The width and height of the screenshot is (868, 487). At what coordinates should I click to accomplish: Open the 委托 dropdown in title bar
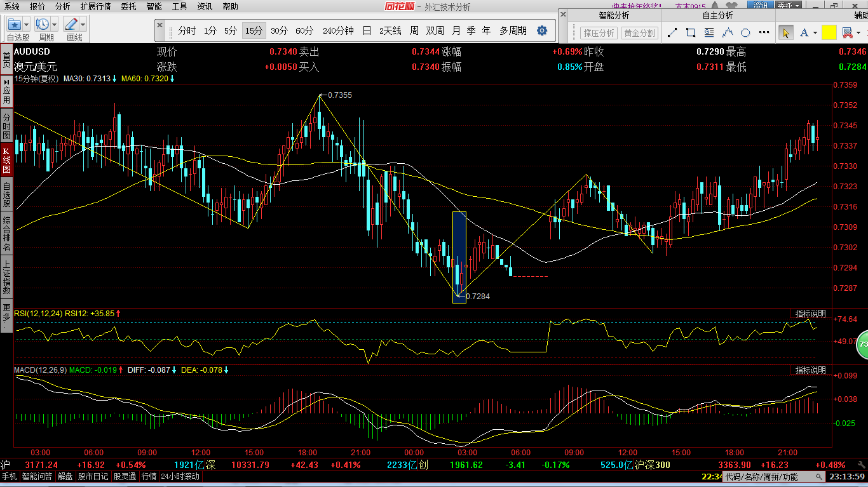click(x=788, y=6)
